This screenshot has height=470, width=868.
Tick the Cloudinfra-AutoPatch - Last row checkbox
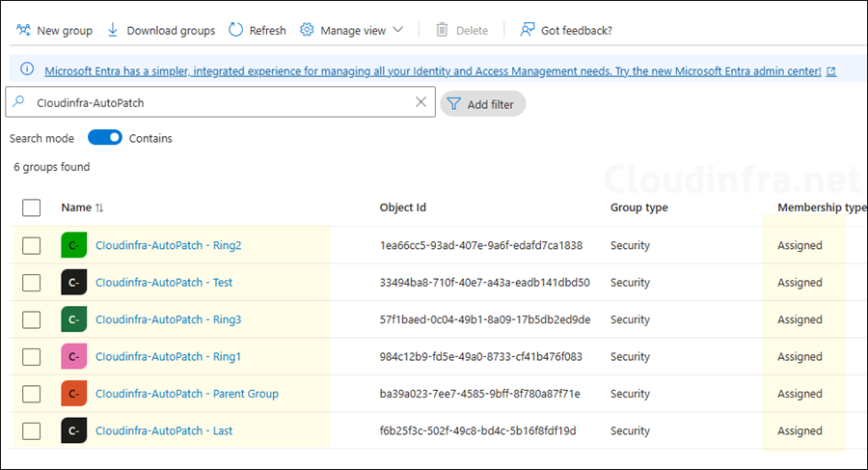coord(31,431)
